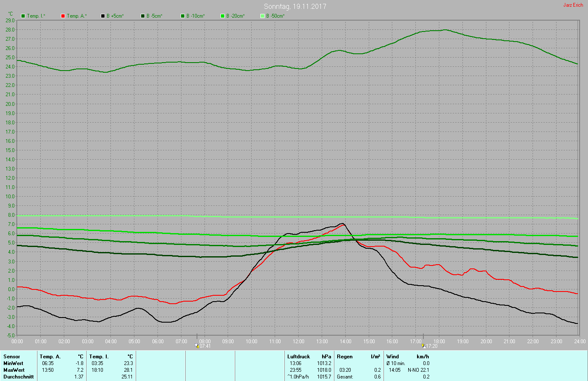This screenshot has height=381, width=588.
Task: Click the 'MinWert' row label
Action: tap(13, 363)
